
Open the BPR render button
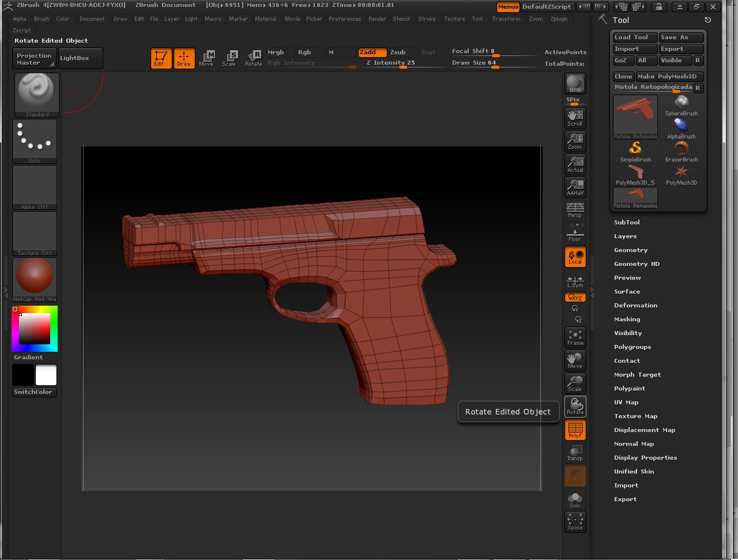(x=575, y=85)
